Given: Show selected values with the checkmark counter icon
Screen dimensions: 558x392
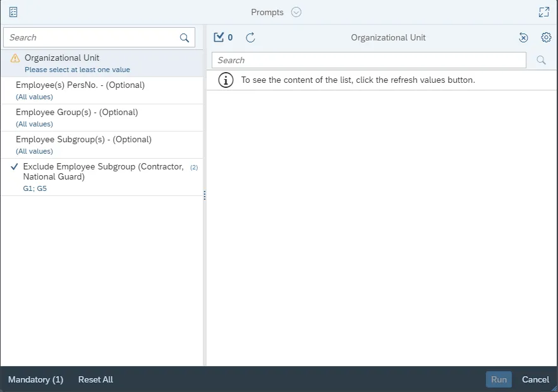Looking at the screenshot, I should (223, 37).
